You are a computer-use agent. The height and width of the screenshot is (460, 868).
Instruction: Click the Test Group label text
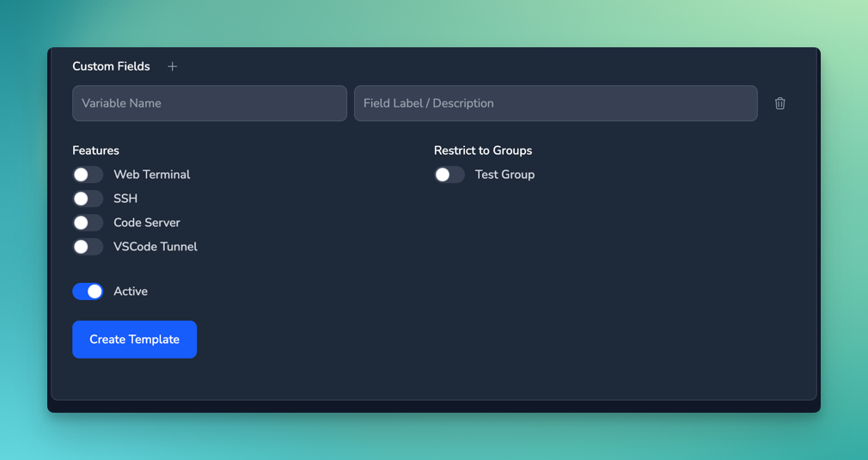pyautogui.click(x=504, y=175)
